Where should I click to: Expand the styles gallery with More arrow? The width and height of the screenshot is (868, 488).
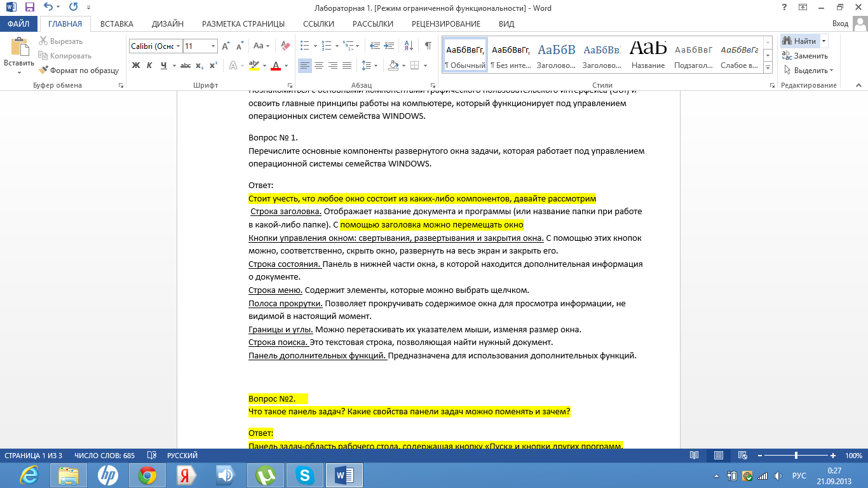[768, 67]
